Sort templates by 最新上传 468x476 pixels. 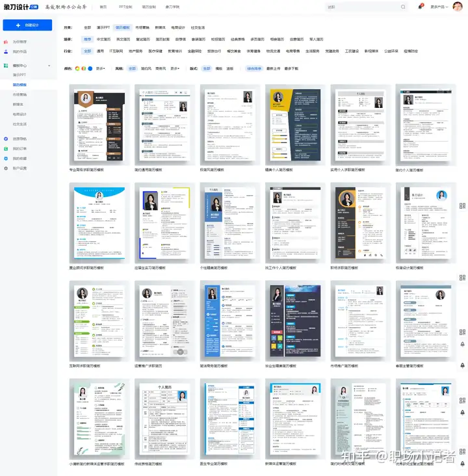pos(274,69)
